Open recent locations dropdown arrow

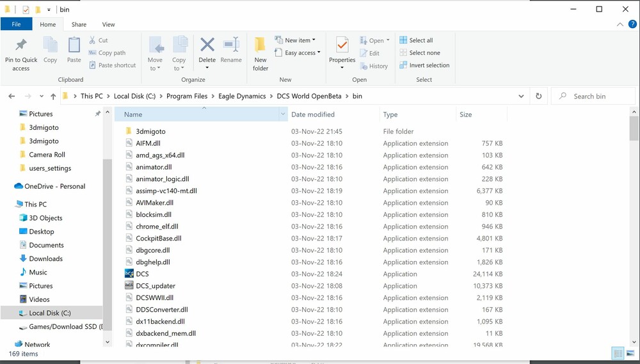click(41, 97)
